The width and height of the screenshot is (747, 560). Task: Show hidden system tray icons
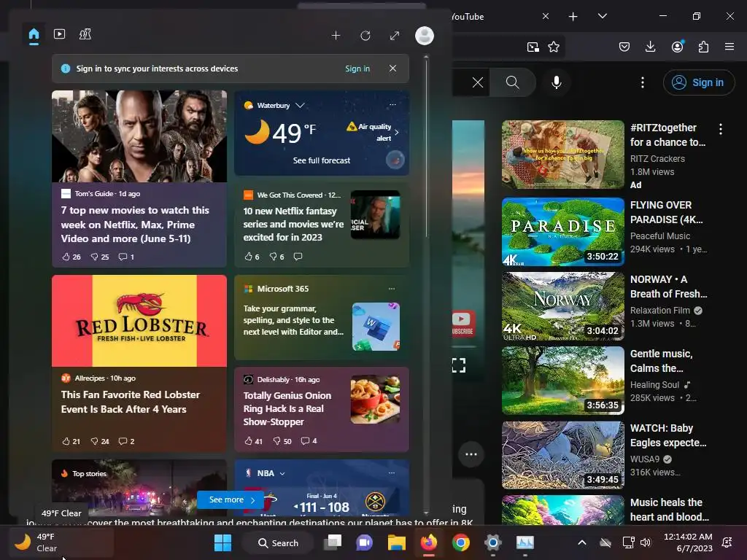pyautogui.click(x=581, y=542)
